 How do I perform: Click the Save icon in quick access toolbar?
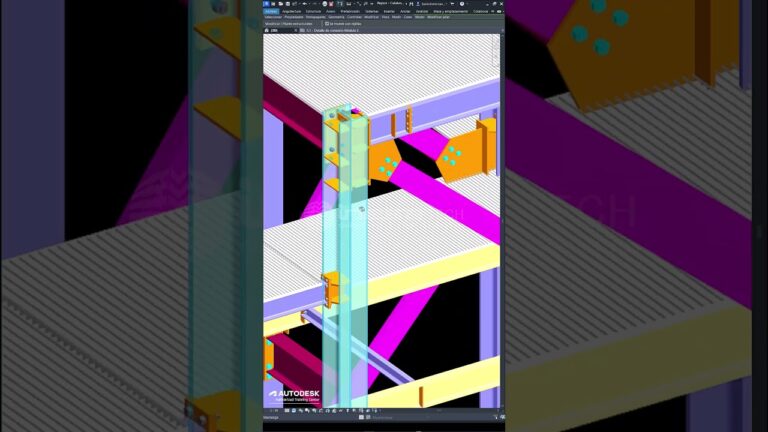[x=288, y=4]
